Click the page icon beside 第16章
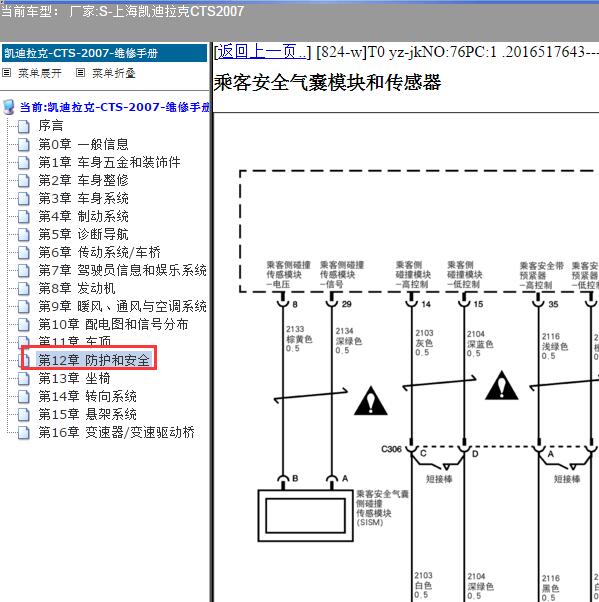 point(23,433)
